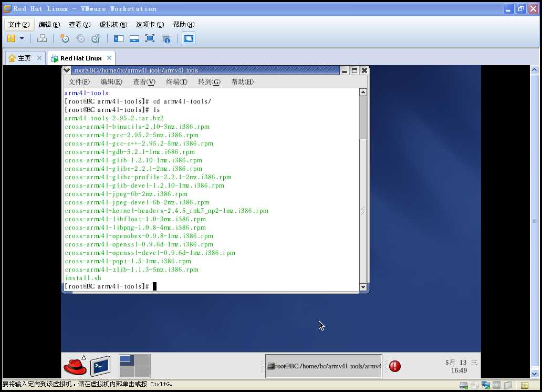Click the network adapter status icon
The width and height of the screenshot is (542, 392).
(x=486, y=385)
